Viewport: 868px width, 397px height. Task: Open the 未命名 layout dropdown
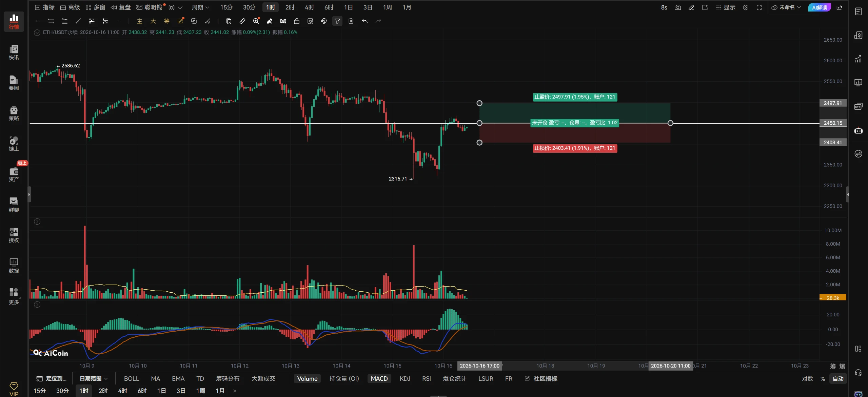(x=786, y=7)
